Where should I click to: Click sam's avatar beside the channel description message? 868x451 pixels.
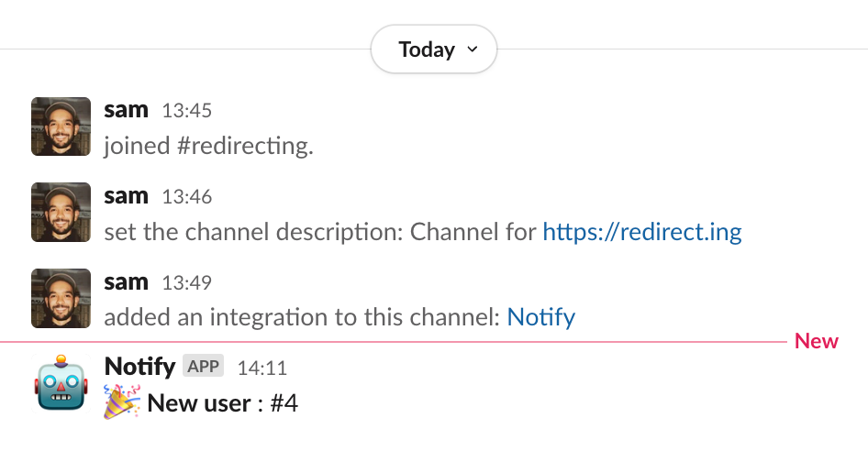coord(61,213)
